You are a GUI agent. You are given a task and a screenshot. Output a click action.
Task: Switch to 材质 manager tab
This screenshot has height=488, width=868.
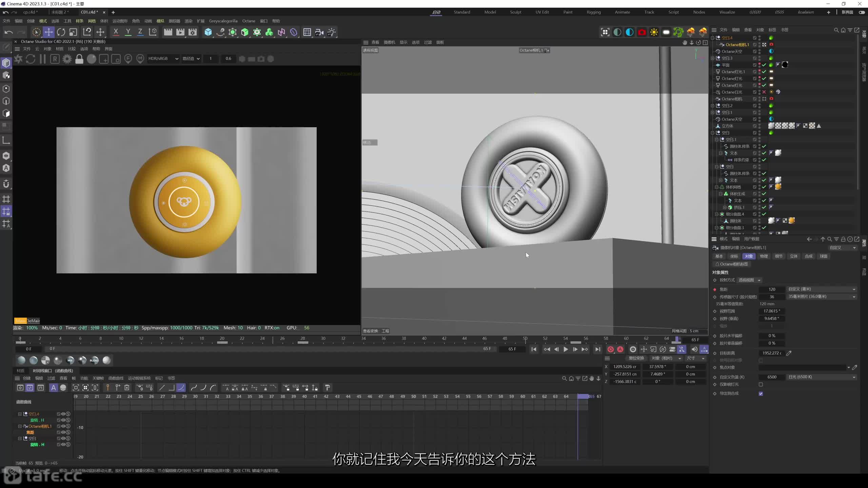pos(21,371)
